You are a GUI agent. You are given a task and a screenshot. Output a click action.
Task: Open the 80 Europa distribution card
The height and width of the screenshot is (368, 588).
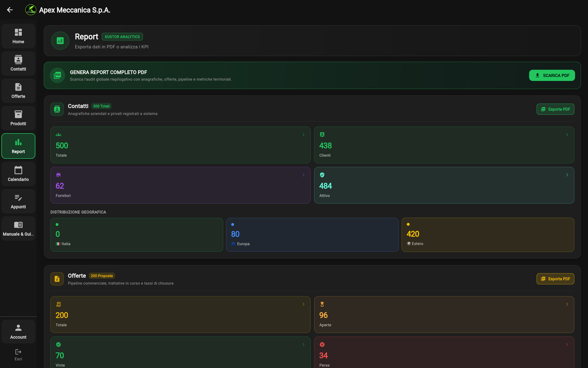[312, 235]
